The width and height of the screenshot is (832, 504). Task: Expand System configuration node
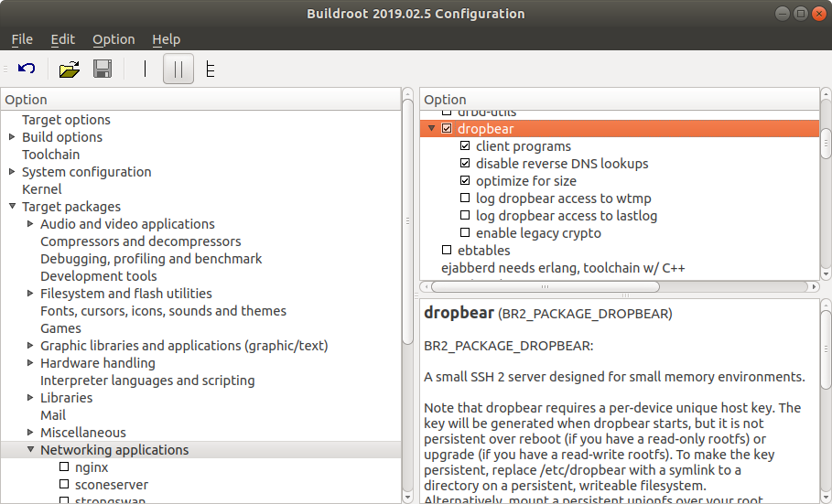pos(12,171)
